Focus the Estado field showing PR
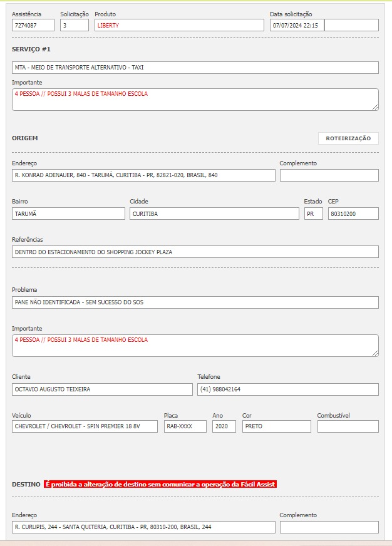Image resolution: width=392 pixels, height=546 pixels. pyautogui.click(x=313, y=214)
